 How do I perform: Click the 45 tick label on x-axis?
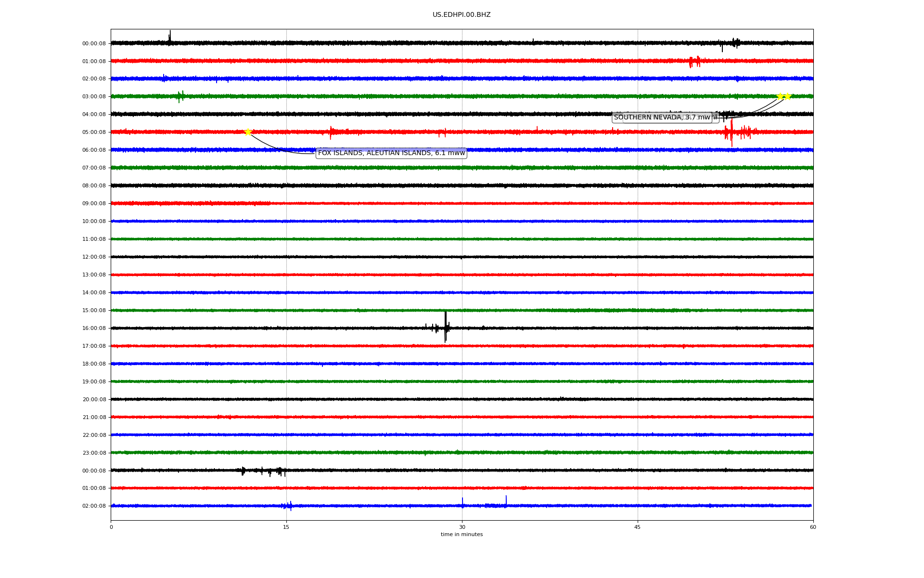637,527
